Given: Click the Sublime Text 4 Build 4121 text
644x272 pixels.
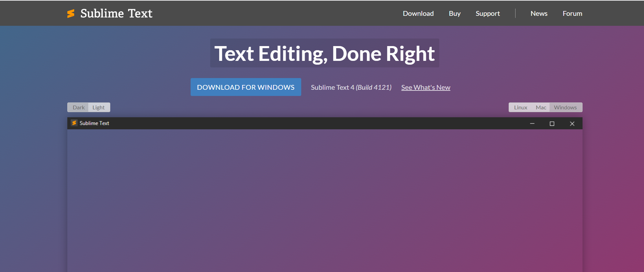Looking at the screenshot, I should [x=351, y=87].
